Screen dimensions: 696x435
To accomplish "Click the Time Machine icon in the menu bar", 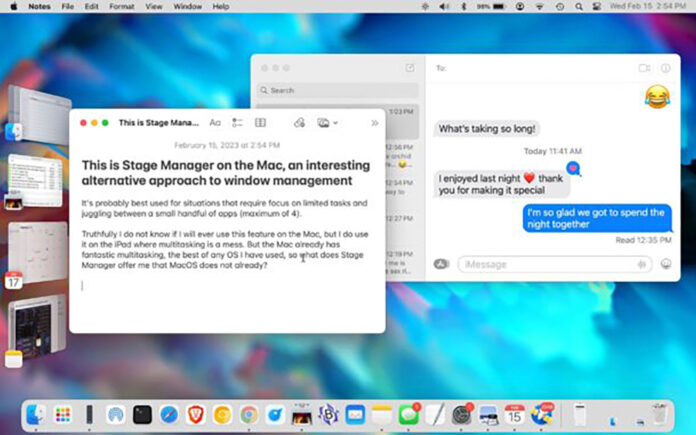I will tap(560, 6).
